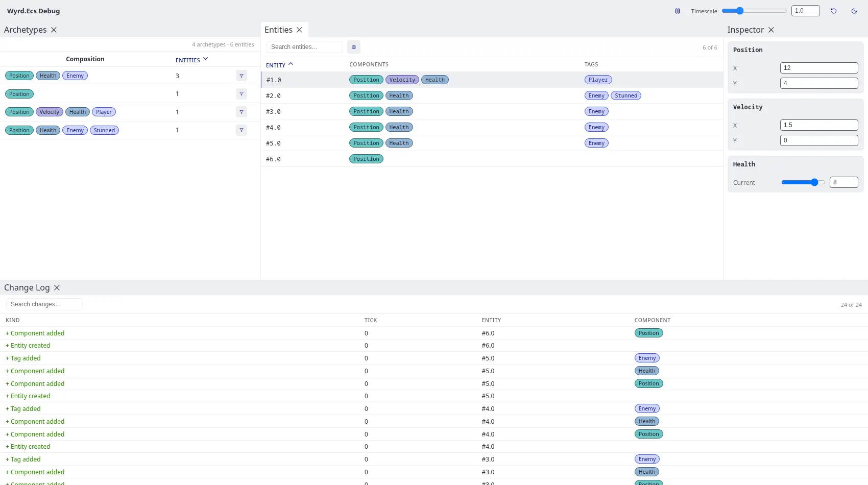
Task: Edit Health Current number field
Action: click(844, 182)
